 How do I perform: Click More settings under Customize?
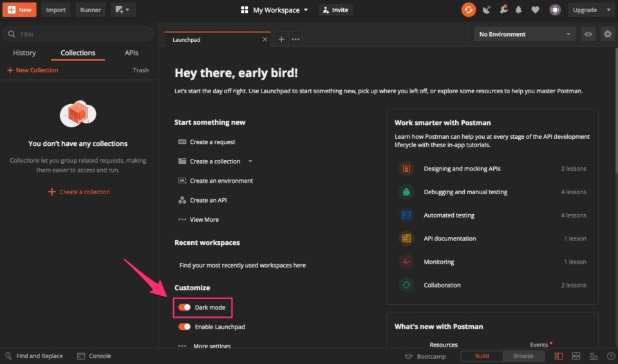coord(205,346)
